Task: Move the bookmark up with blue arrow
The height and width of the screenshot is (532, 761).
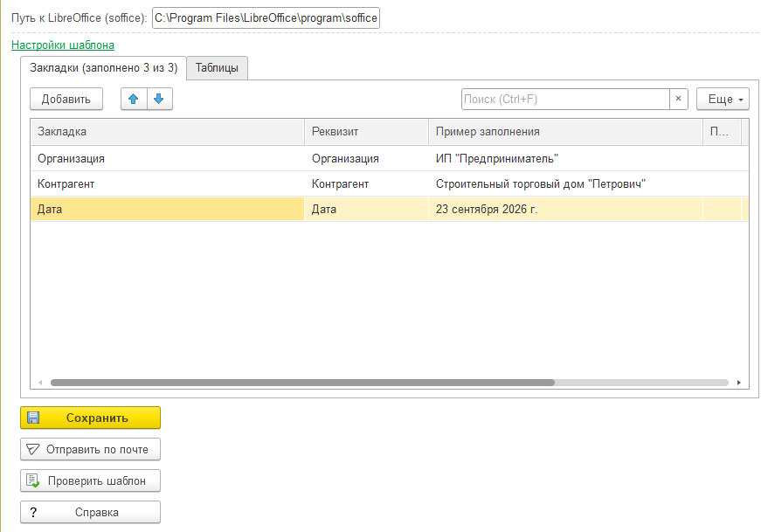Action: [x=134, y=99]
